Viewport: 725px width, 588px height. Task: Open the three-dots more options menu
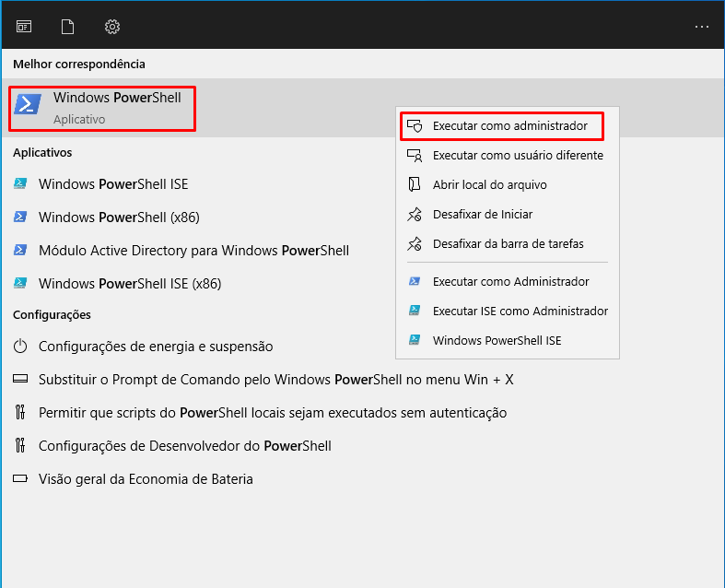coord(702,26)
